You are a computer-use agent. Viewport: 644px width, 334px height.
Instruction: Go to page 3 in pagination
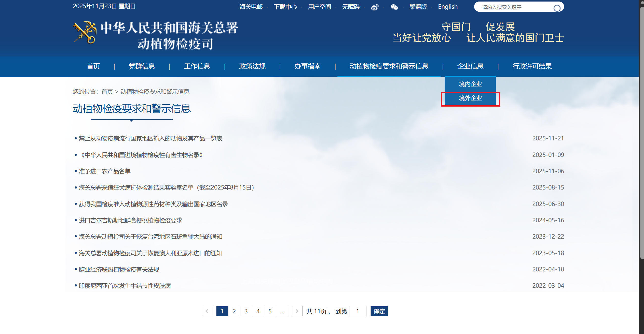pos(246,311)
